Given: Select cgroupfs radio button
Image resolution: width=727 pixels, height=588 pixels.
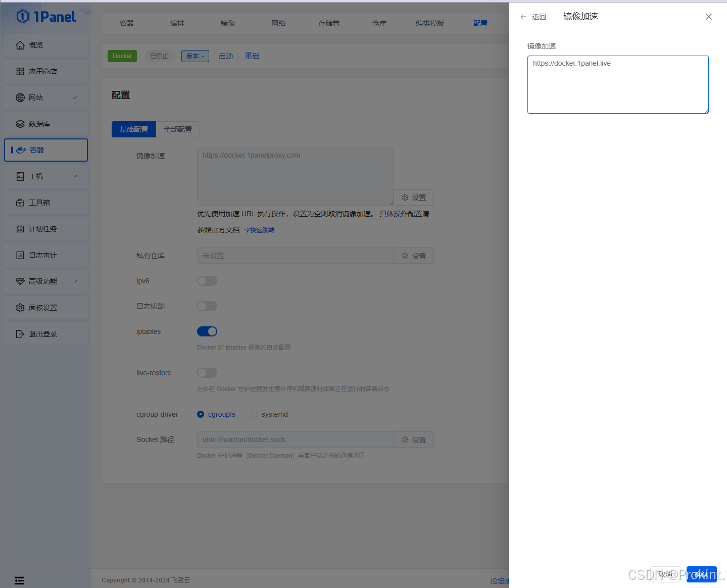Looking at the screenshot, I should coord(201,414).
